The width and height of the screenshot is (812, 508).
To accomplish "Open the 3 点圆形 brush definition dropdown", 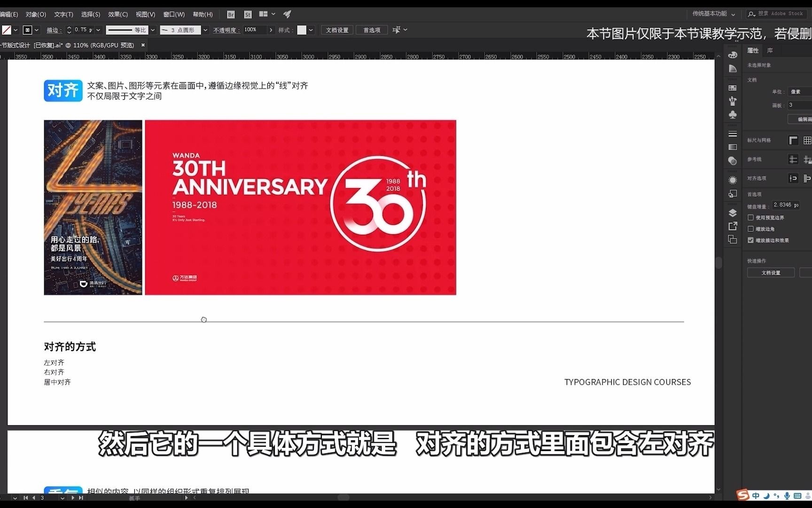I will (x=205, y=30).
